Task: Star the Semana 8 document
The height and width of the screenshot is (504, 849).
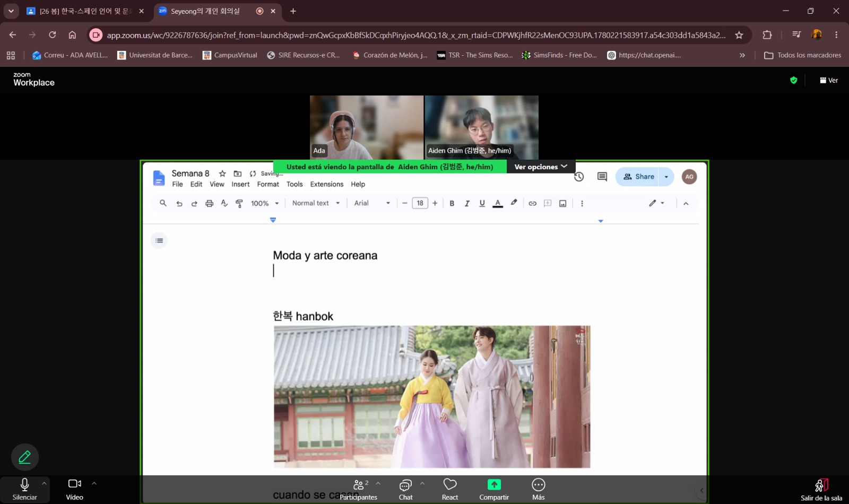Action: click(222, 173)
